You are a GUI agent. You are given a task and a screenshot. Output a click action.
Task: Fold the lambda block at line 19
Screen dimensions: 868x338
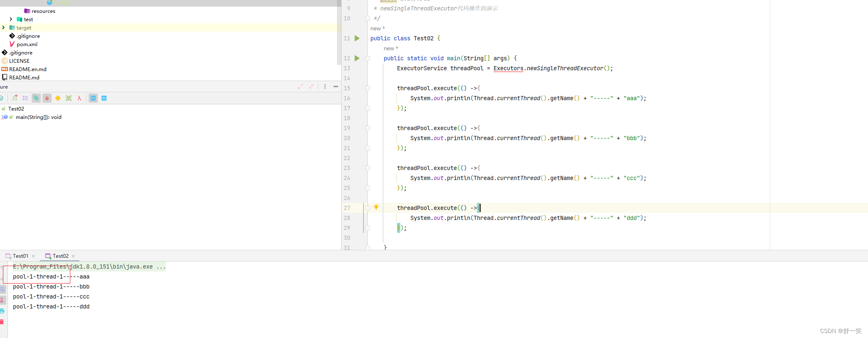(x=367, y=128)
